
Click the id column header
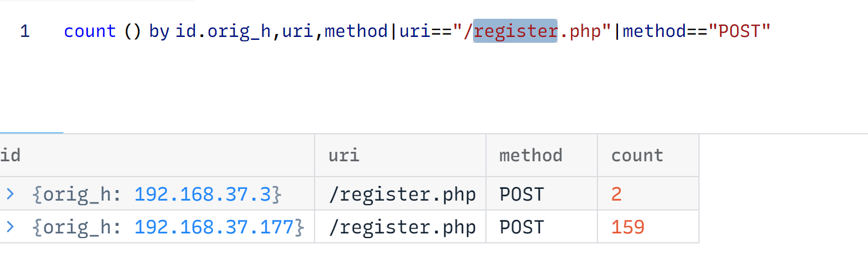pos(11,155)
